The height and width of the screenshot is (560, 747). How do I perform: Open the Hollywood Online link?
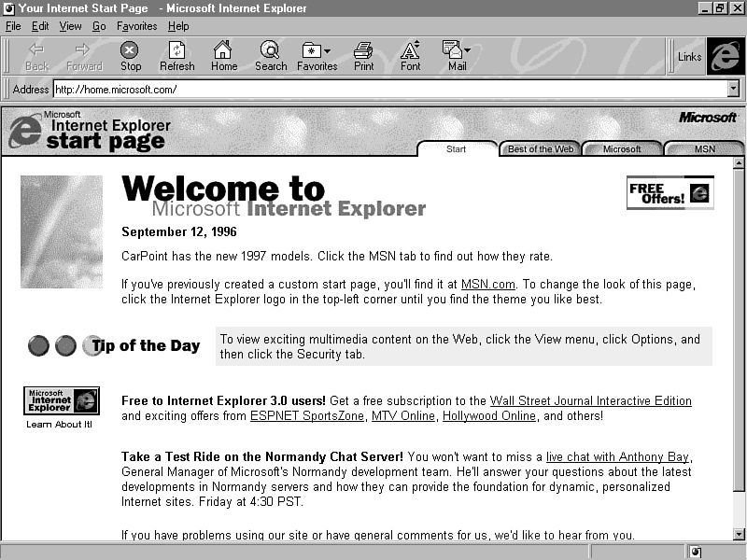(x=489, y=415)
